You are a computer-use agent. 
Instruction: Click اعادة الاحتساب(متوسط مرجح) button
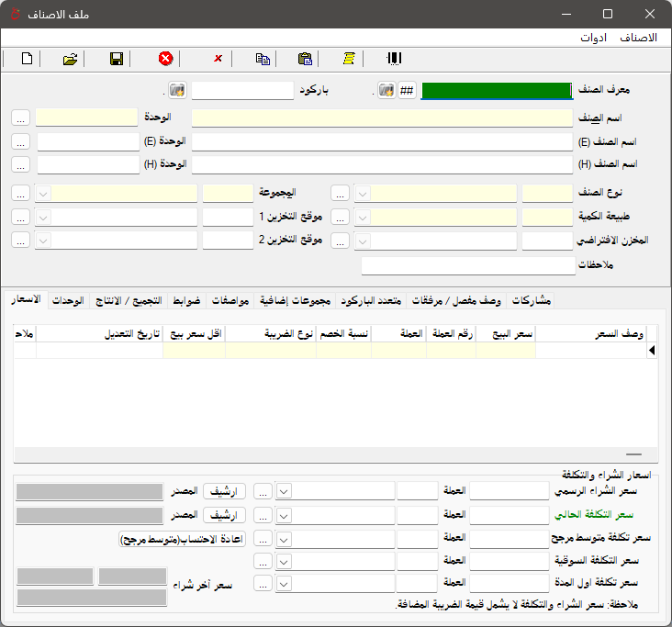182,539
